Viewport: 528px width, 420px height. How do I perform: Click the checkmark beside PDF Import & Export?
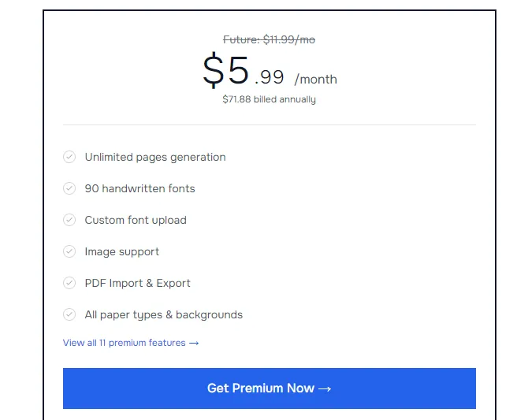tap(69, 283)
